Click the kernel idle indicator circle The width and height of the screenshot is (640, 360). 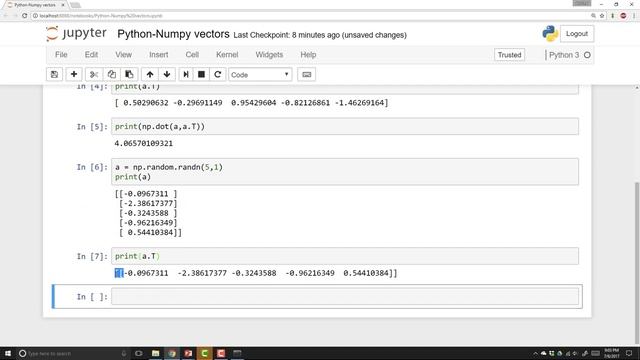(x=587, y=55)
